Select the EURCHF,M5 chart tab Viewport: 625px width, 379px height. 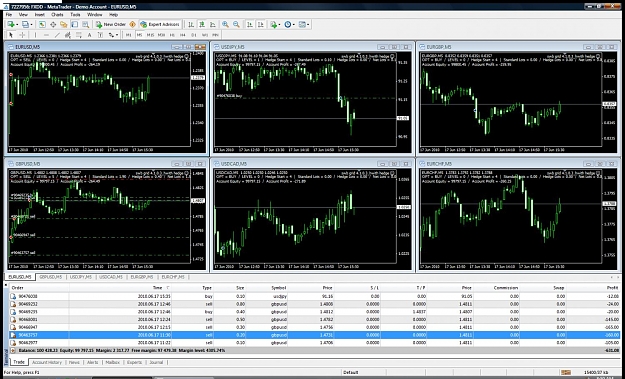click(x=173, y=277)
